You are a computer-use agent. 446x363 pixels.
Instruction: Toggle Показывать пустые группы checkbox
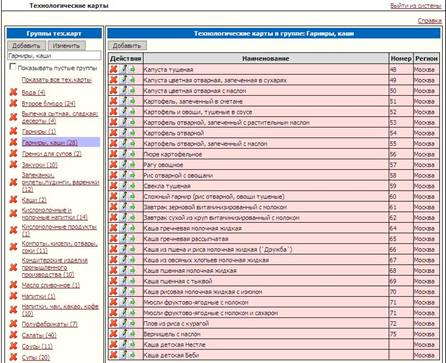(x=13, y=67)
